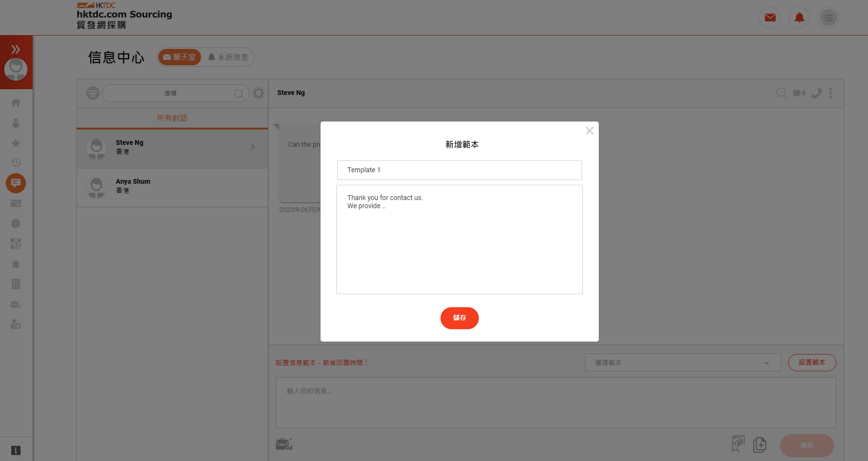
Task: Click the info icon at sidebar bottom
Action: [x=16, y=450]
